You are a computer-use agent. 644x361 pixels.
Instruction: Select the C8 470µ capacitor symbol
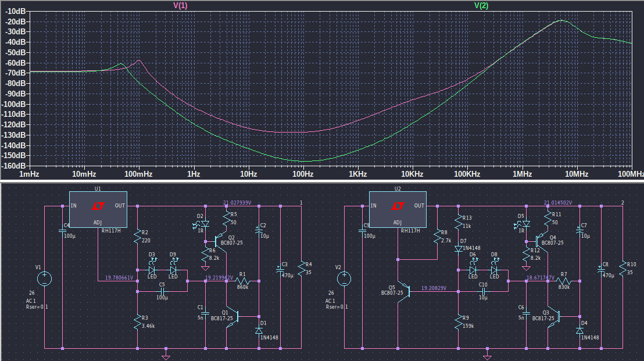(602, 270)
